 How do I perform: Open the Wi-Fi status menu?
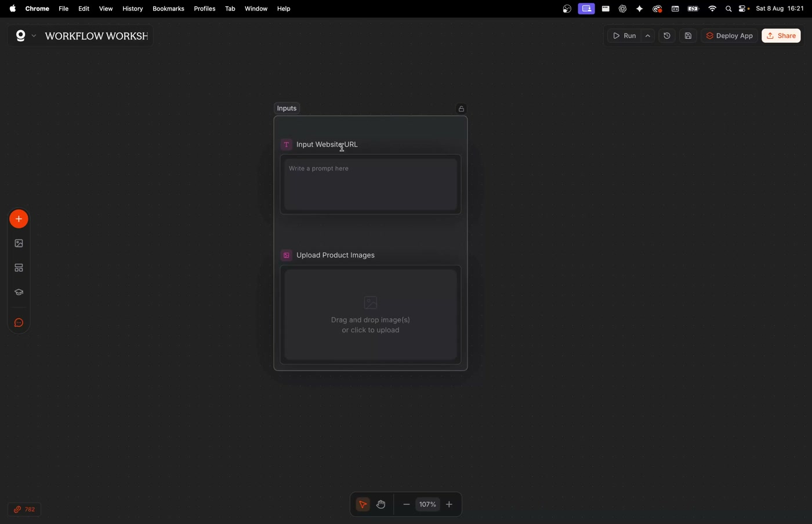(712, 9)
